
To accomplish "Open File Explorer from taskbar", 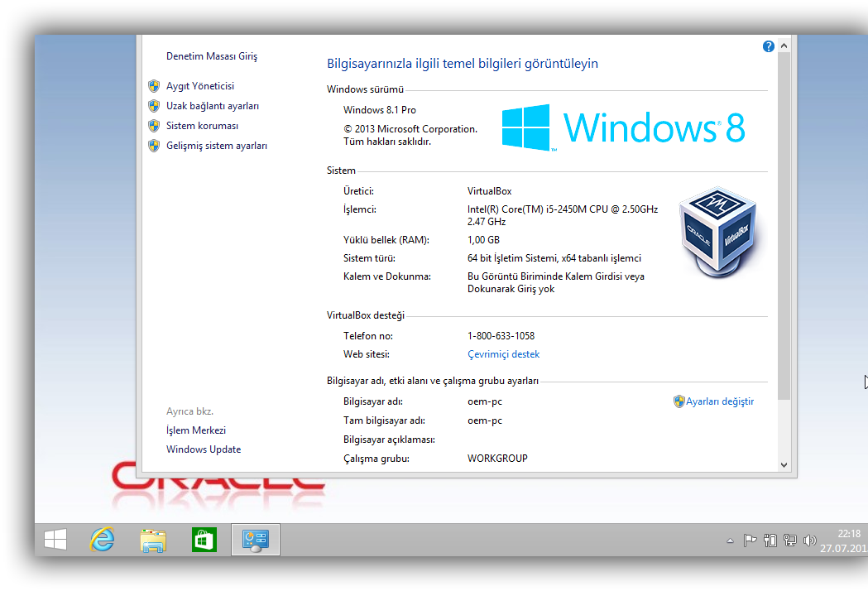I will (153, 540).
